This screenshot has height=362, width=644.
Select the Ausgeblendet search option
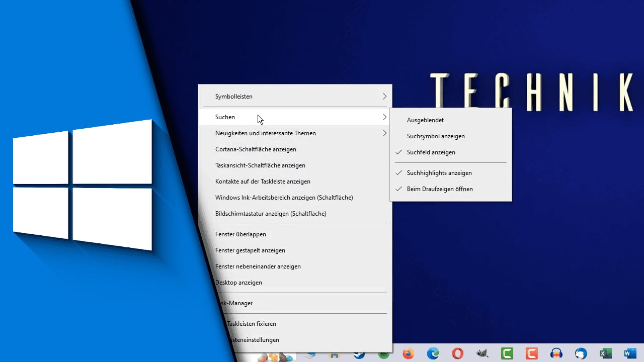(451, 120)
